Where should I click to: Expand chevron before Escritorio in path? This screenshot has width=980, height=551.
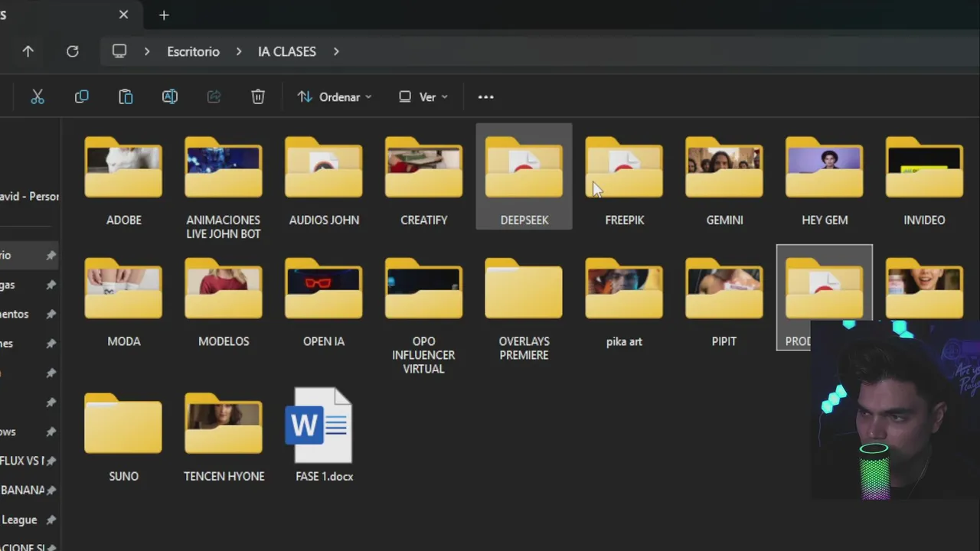pyautogui.click(x=147, y=51)
